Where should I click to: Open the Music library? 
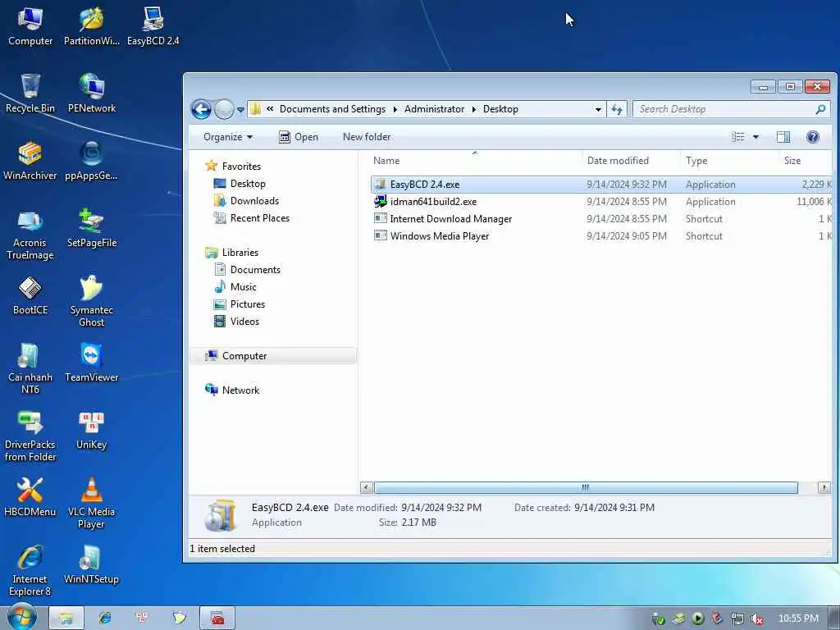[243, 286]
